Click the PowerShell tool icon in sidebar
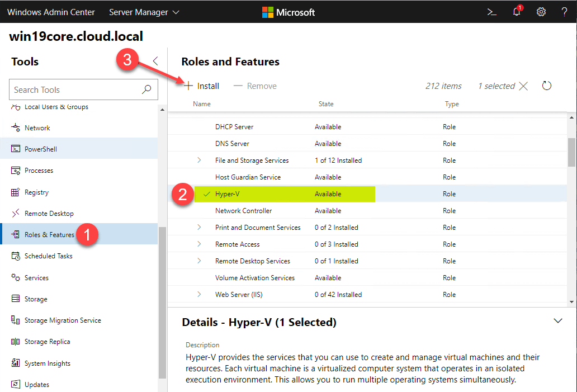Viewport: 577px width, 392px height. (16, 149)
